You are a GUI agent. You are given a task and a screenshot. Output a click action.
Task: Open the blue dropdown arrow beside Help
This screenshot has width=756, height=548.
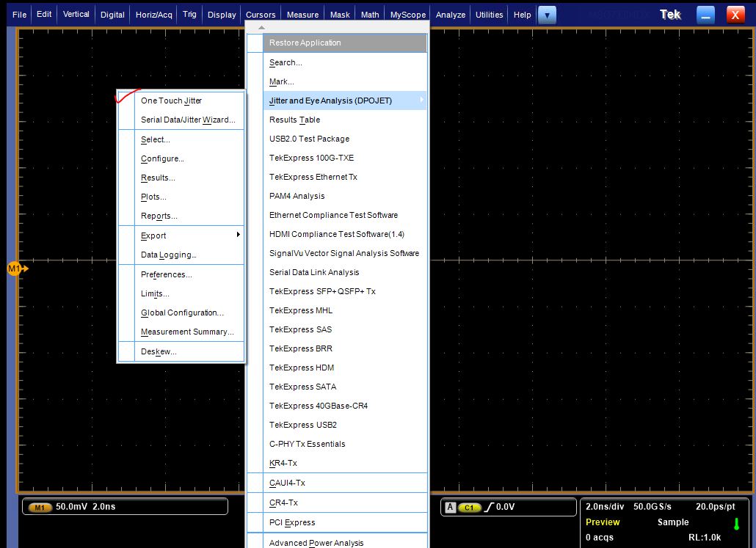tap(547, 14)
